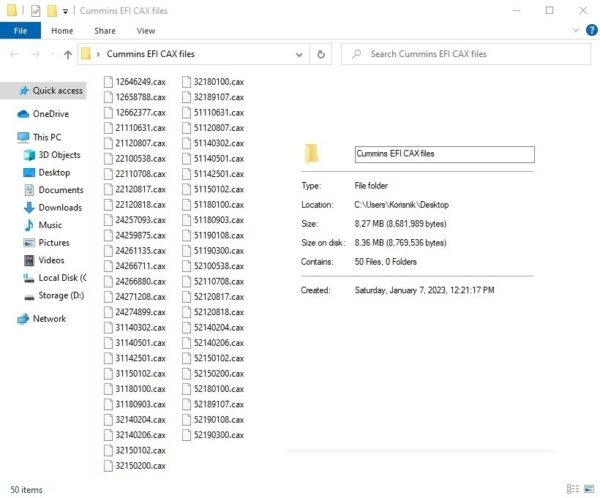Image resolution: width=600 pixels, height=498 pixels.
Task: Open the File ribbon tab
Action: 20,31
